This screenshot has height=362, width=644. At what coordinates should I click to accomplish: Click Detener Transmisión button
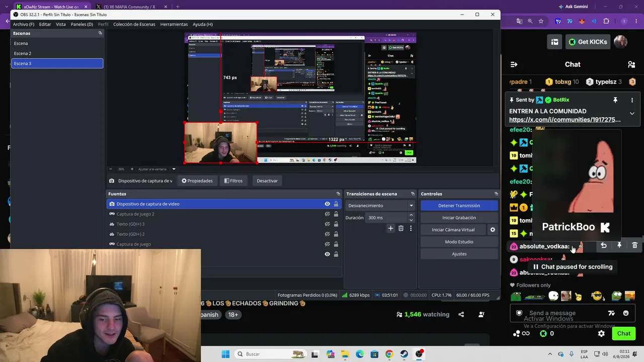[x=459, y=206]
